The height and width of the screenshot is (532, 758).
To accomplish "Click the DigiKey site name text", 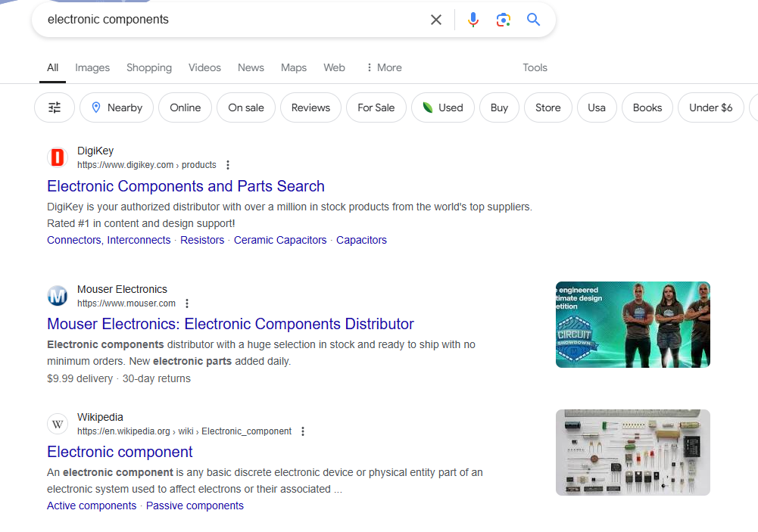I will coord(95,151).
